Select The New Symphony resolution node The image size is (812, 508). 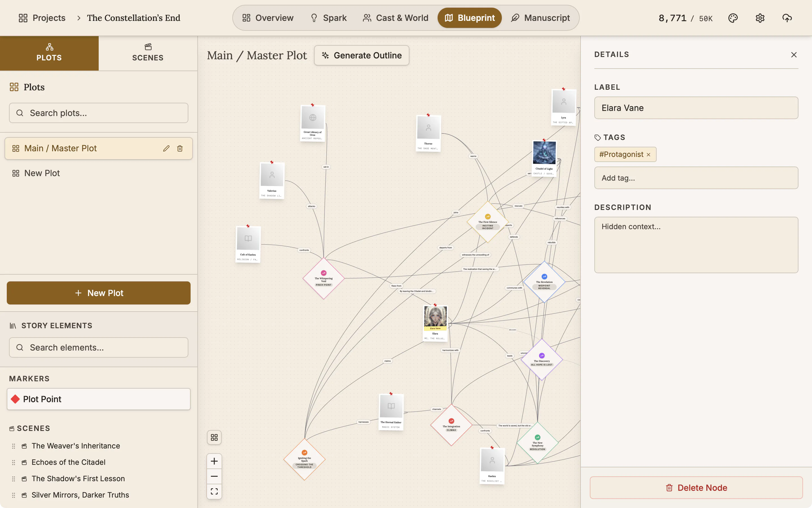point(538,443)
